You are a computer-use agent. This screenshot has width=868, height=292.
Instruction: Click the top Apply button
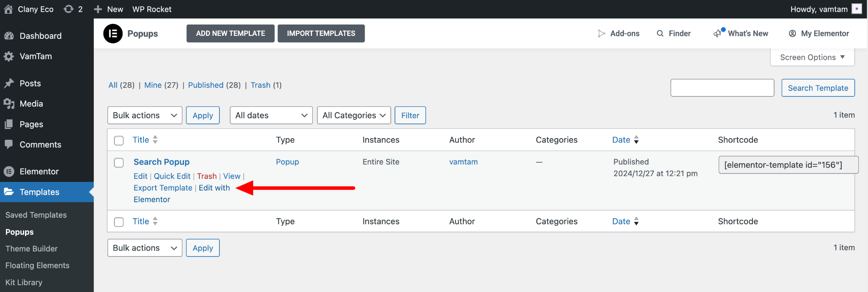tap(203, 116)
